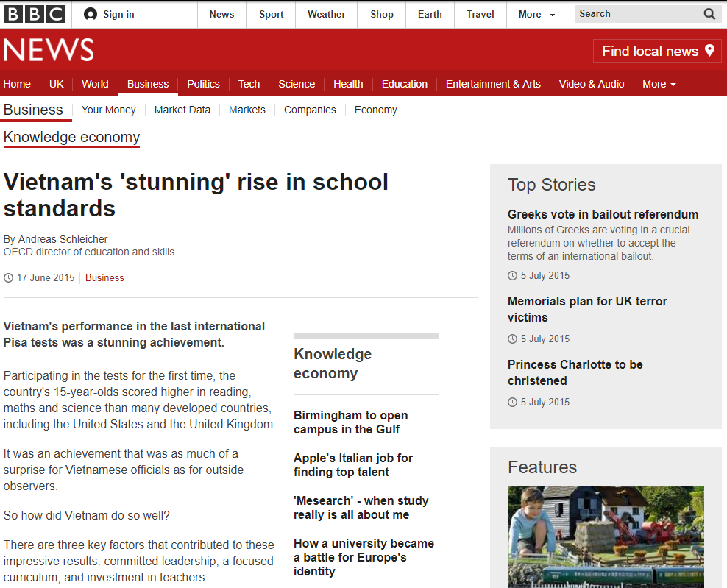This screenshot has height=588, width=727.
Task: Click the BBC logo
Action: pos(35,15)
